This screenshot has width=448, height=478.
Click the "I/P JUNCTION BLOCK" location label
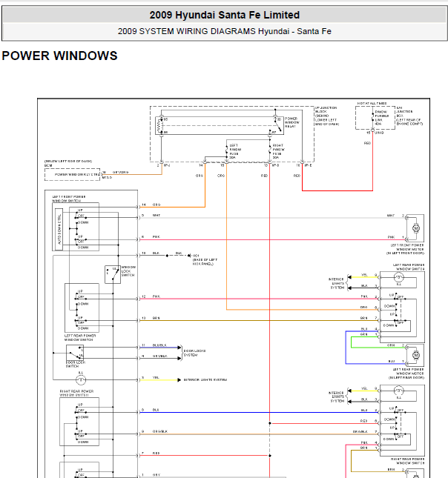(326, 116)
